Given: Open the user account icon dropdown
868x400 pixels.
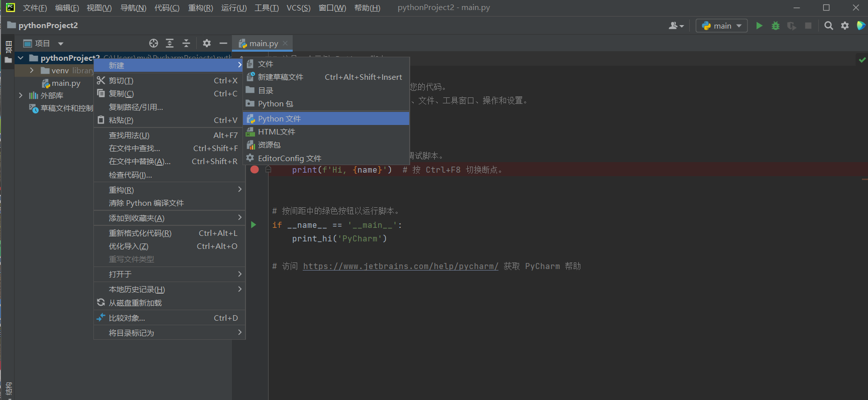Looking at the screenshot, I should pos(676,26).
